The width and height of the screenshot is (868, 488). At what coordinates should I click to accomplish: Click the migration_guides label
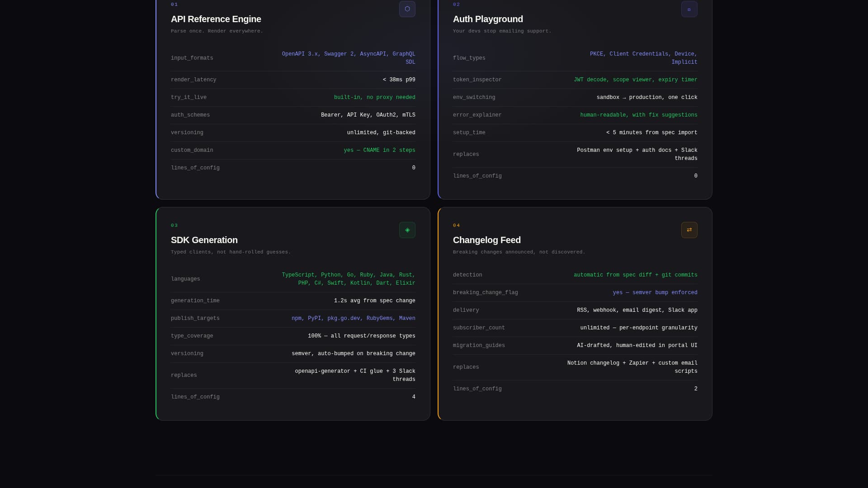(479, 346)
